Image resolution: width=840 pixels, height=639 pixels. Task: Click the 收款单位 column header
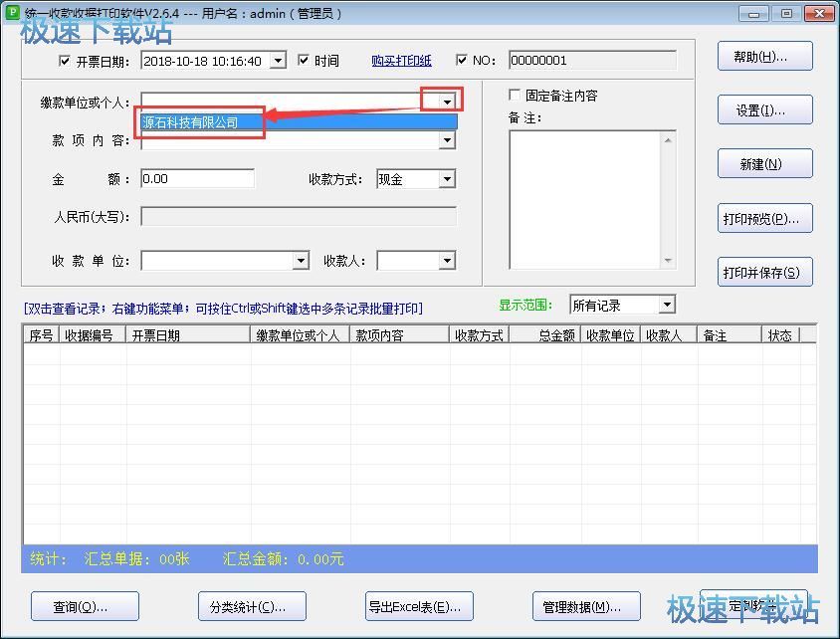pos(611,335)
